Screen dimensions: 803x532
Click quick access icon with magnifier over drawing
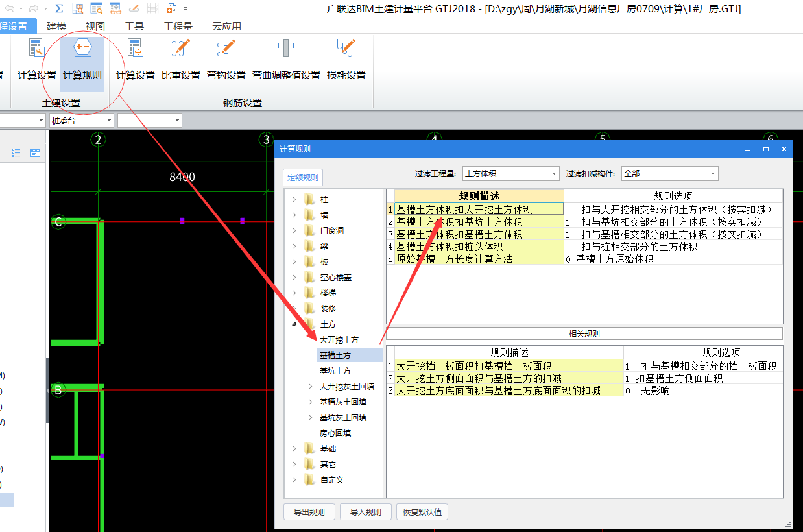pos(78,8)
